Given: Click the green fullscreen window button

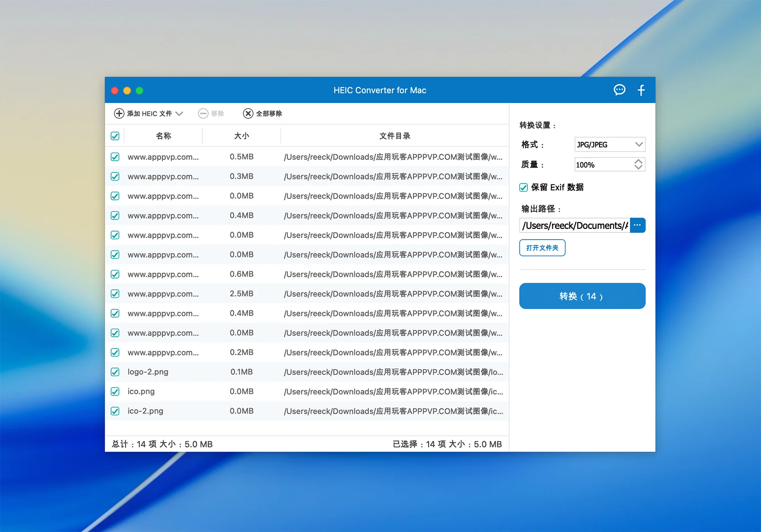Looking at the screenshot, I should [x=140, y=90].
